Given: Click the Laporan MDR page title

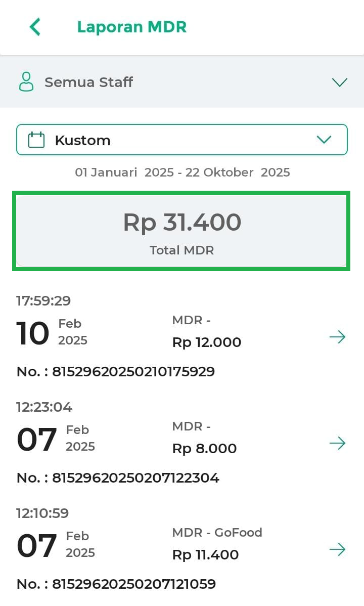Looking at the screenshot, I should [131, 27].
